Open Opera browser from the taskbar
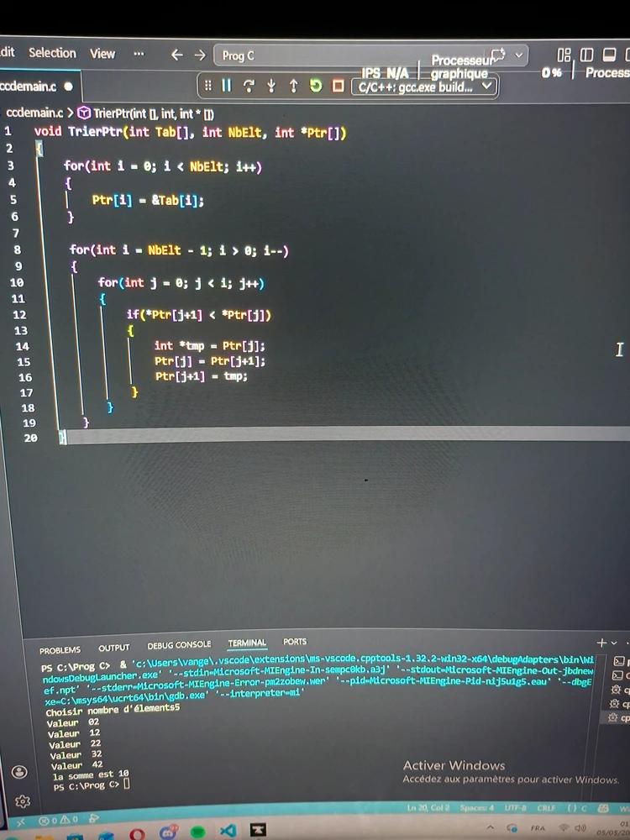The width and height of the screenshot is (630, 840). 137,833
